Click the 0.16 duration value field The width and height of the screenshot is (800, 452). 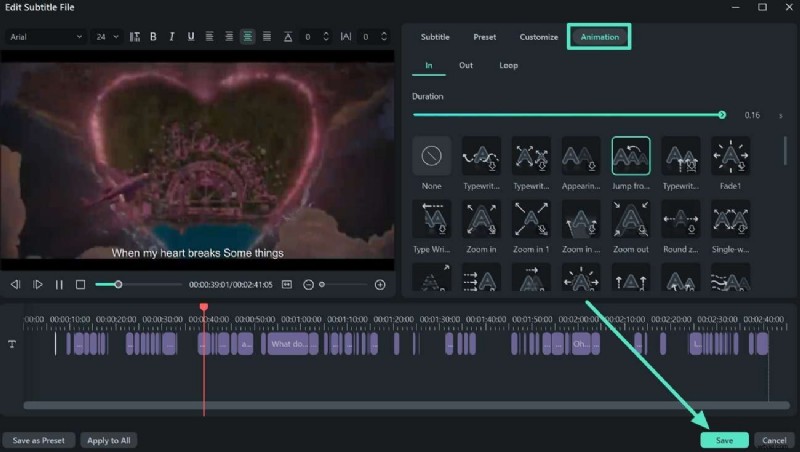tap(752, 115)
